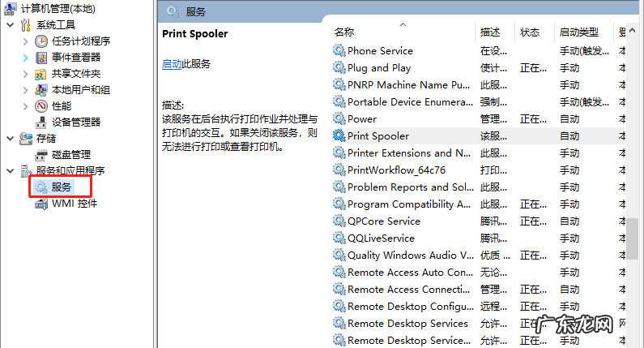Click 手动(触发... startup type in Phone Service row
Image resolution: width=644 pixels, height=348 pixels.
(x=584, y=51)
